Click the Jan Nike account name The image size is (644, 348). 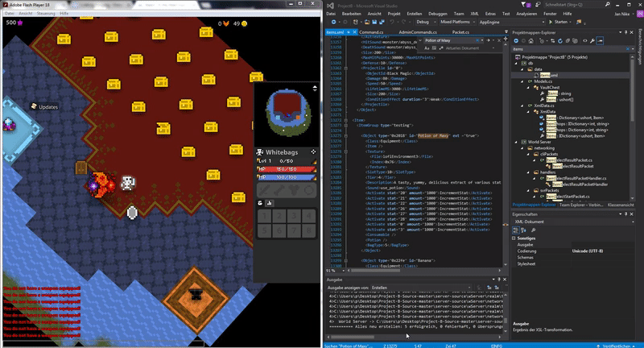tap(621, 14)
